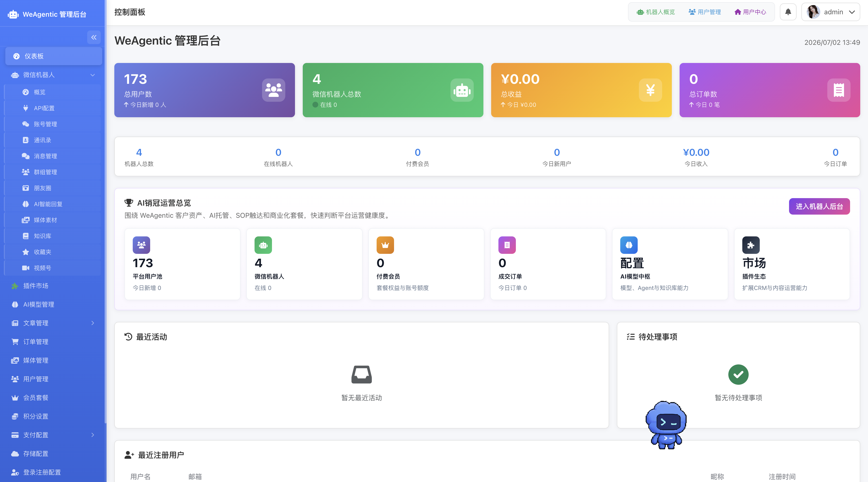This screenshot has width=868, height=482.
Task: Open the notification bell
Action: coord(788,12)
